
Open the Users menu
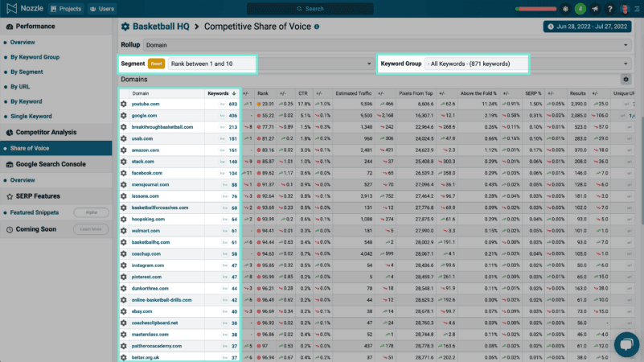coord(102,9)
